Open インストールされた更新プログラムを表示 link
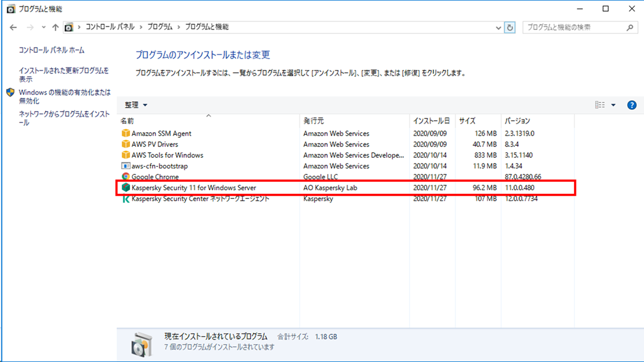Screen dimensions: 644x362 64,75
